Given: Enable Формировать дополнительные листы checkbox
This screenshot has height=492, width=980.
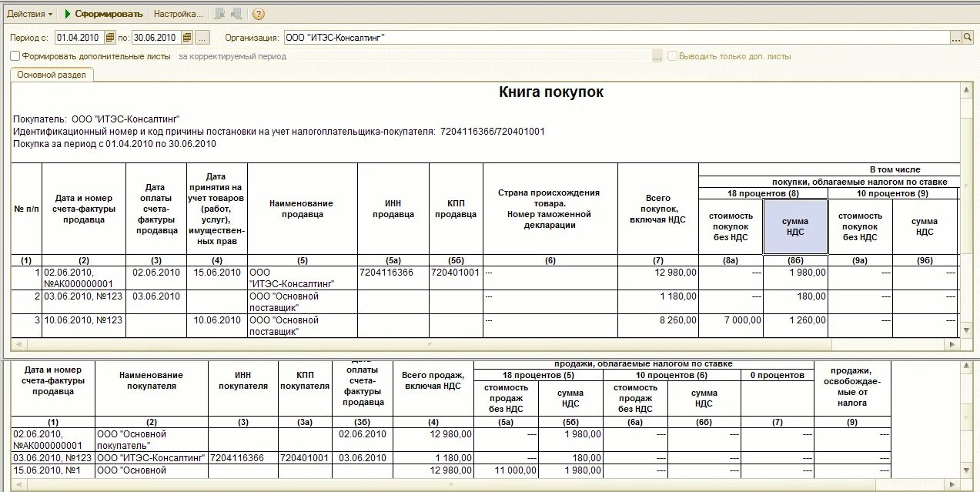Looking at the screenshot, I should click(15, 56).
